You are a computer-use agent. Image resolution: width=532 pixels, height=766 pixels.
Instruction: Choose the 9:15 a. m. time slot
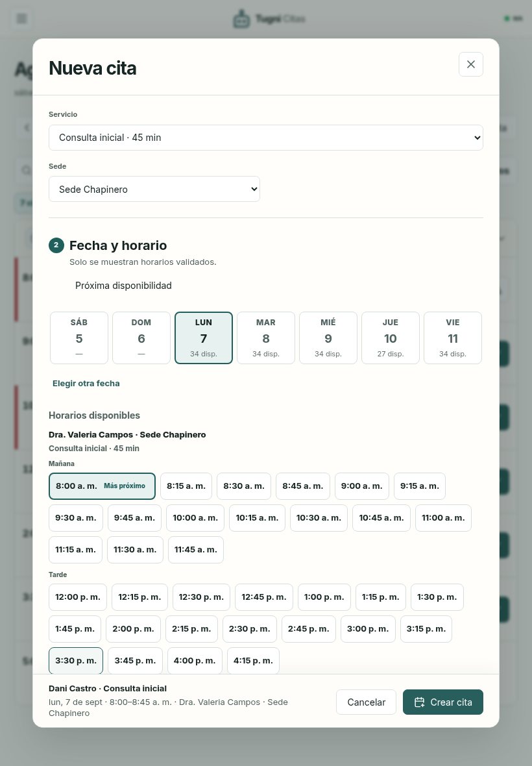[420, 486]
